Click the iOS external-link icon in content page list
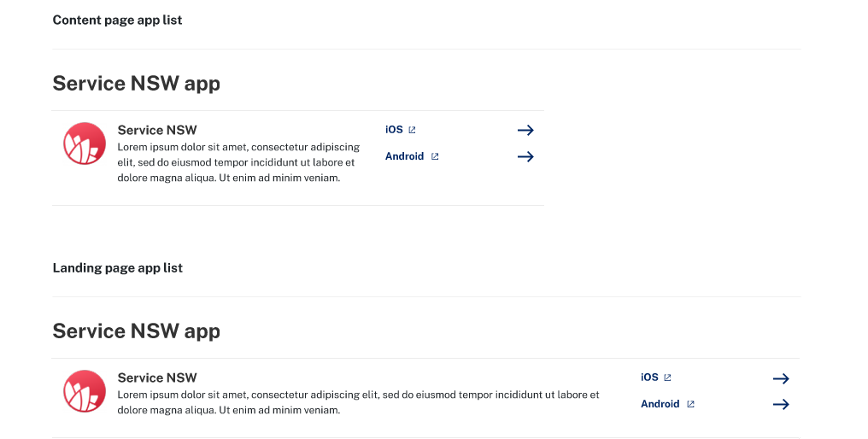The image size is (868, 439). coord(412,130)
